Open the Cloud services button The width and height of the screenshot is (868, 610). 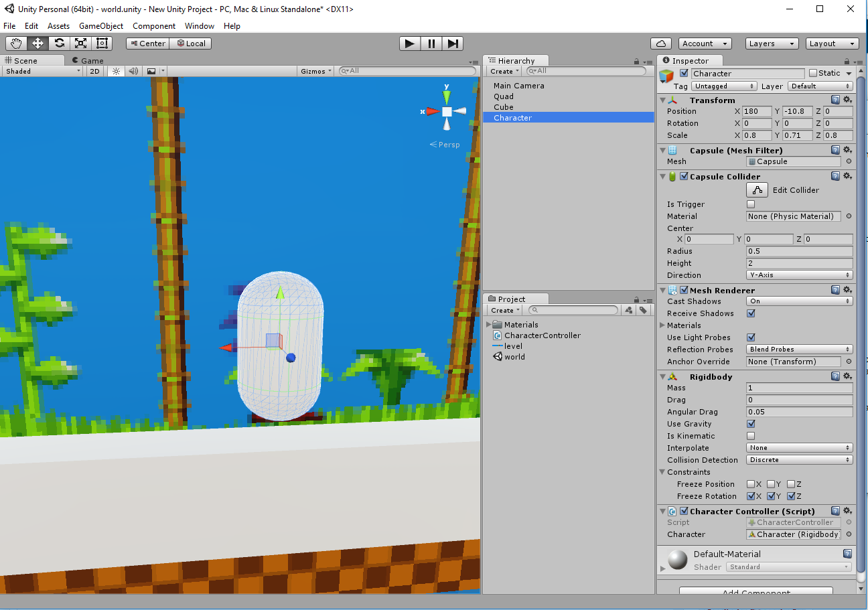click(661, 44)
